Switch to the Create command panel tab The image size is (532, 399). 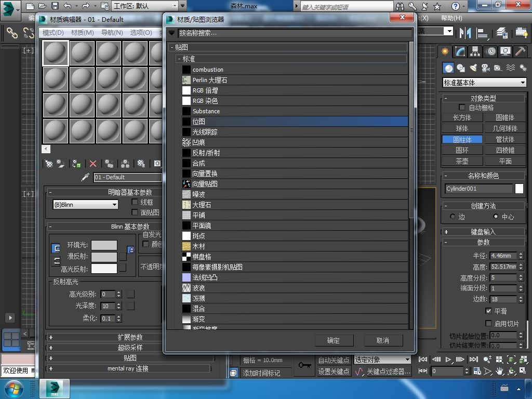pyautogui.click(x=445, y=51)
